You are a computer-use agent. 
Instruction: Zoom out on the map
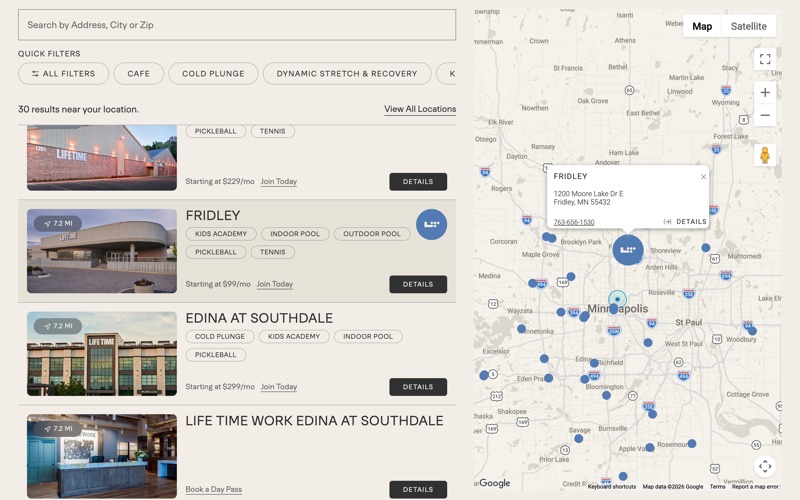pos(765,115)
